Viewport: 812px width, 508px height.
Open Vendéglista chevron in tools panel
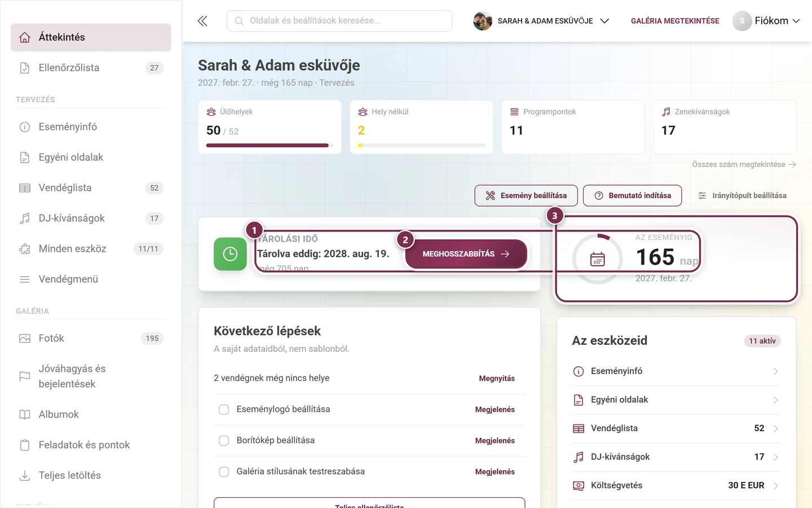[776, 428]
